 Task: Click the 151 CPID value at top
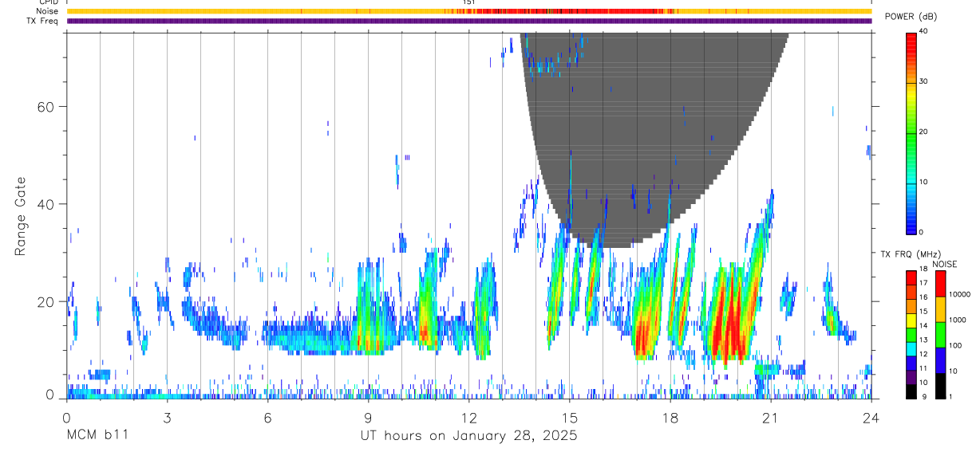click(469, 3)
